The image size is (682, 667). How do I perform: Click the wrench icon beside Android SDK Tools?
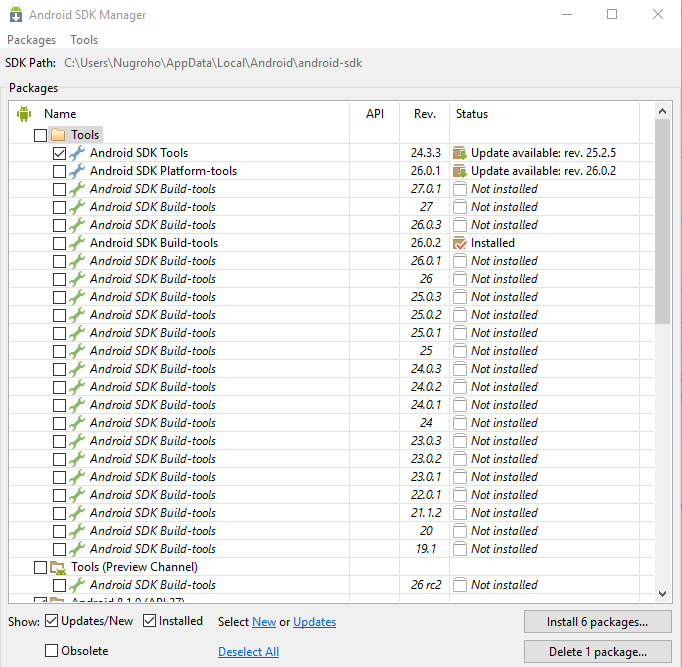(x=77, y=153)
